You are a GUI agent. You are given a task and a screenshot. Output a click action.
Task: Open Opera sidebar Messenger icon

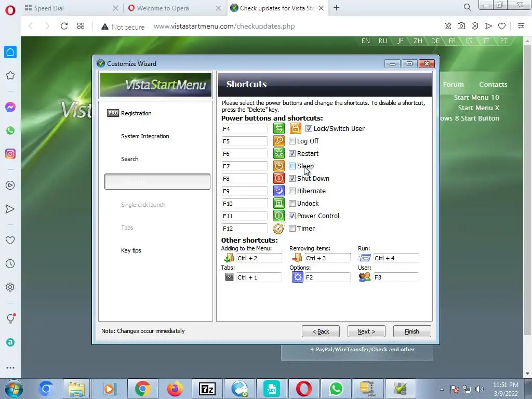point(10,107)
